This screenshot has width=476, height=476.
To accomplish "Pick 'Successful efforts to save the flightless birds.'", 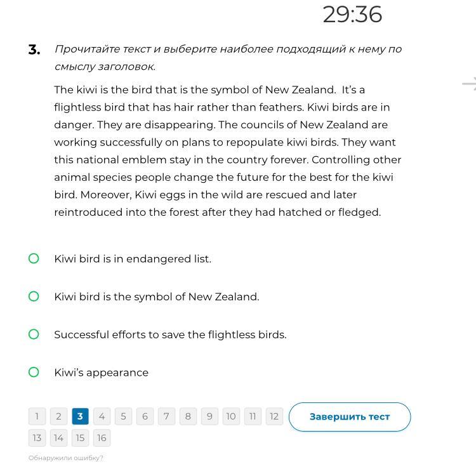I will 34,334.
